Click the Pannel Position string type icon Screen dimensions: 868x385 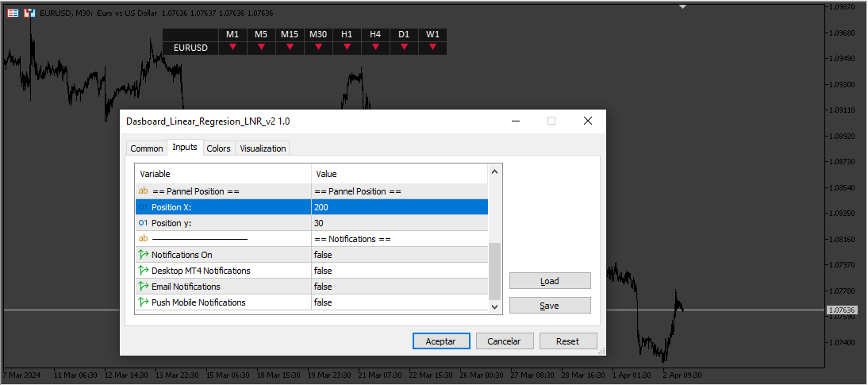143,191
